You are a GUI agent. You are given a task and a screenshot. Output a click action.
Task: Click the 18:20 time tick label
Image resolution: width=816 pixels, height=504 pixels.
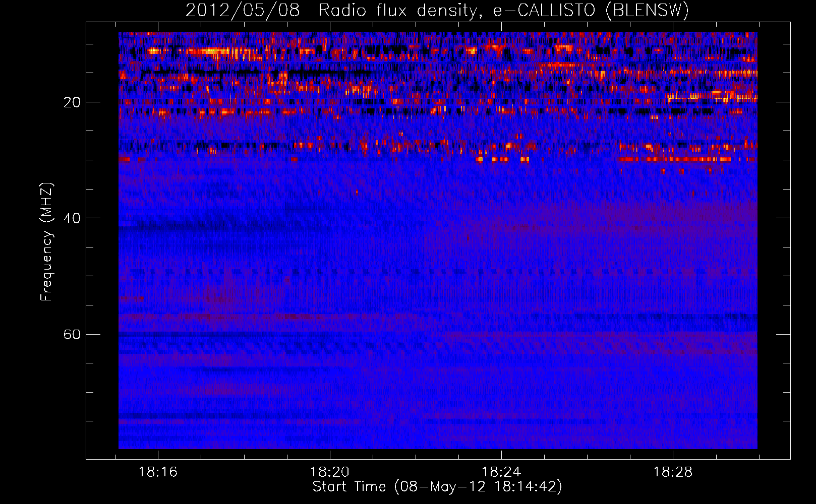330,472
